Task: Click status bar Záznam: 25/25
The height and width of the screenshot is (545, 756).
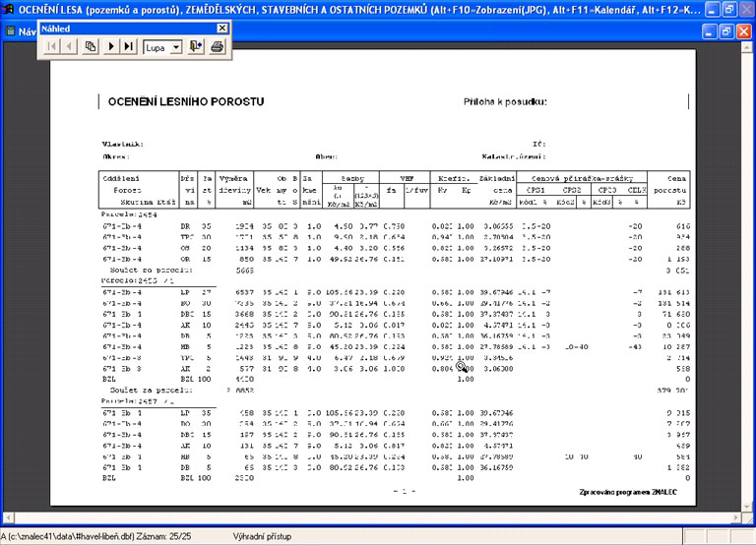Action: [164, 536]
